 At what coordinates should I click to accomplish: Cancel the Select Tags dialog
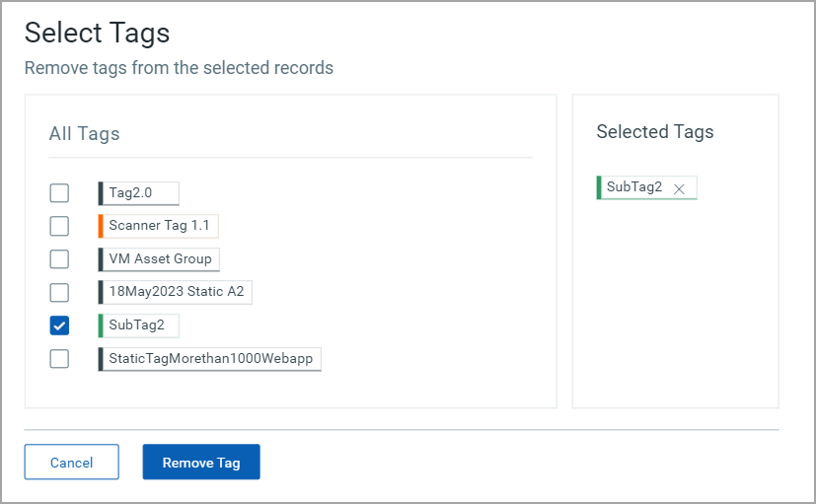pyautogui.click(x=71, y=462)
